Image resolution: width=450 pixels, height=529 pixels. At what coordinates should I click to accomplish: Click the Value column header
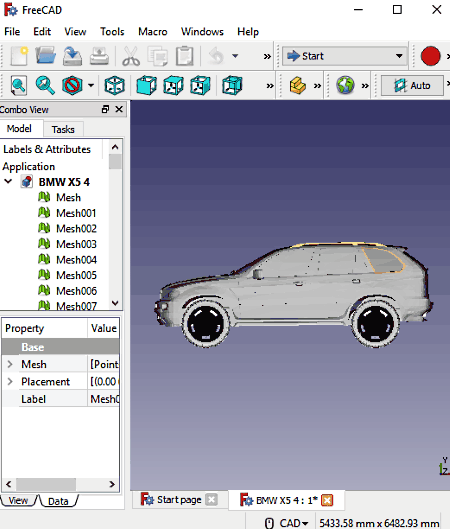(104, 328)
